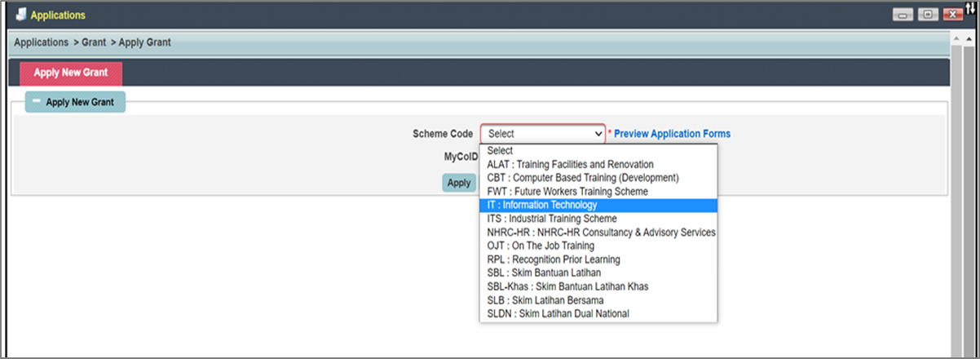Click the Apply button
This screenshot has height=359, width=980.
[x=459, y=183]
